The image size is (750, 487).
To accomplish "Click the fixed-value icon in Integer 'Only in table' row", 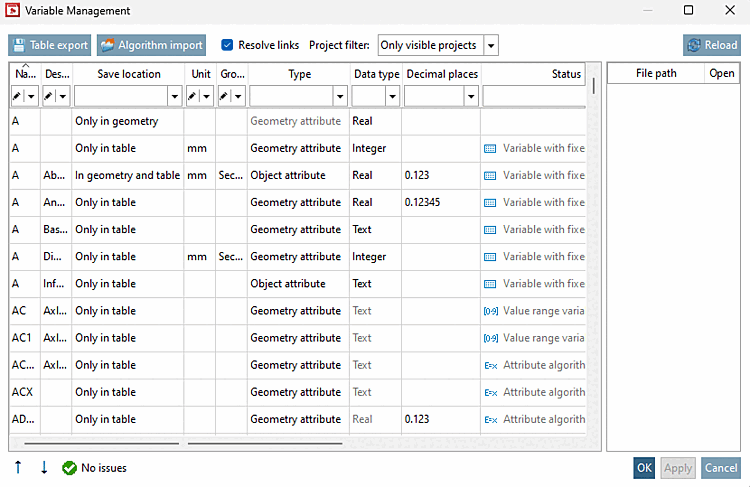I will click(x=490, y=149).
